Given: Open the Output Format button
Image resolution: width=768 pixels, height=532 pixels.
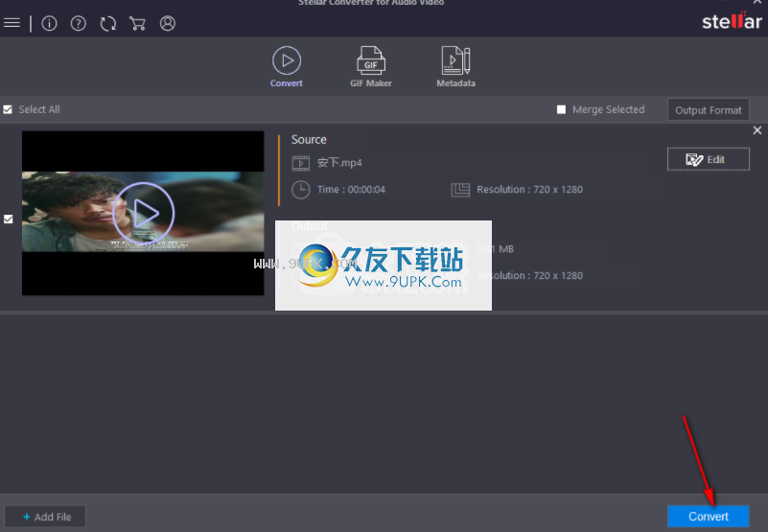Looking at the screenshot, I should (x=709, y=109).
